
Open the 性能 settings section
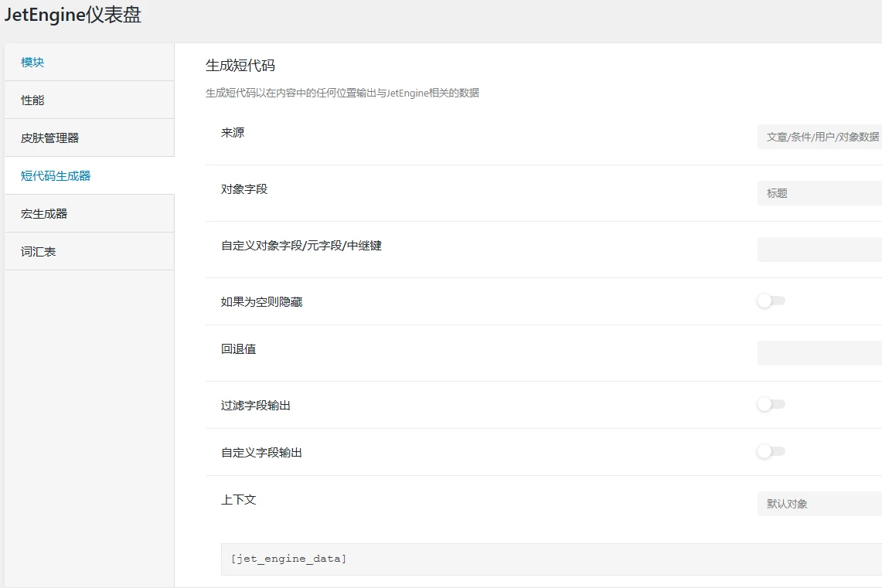[x=32, y=100]
